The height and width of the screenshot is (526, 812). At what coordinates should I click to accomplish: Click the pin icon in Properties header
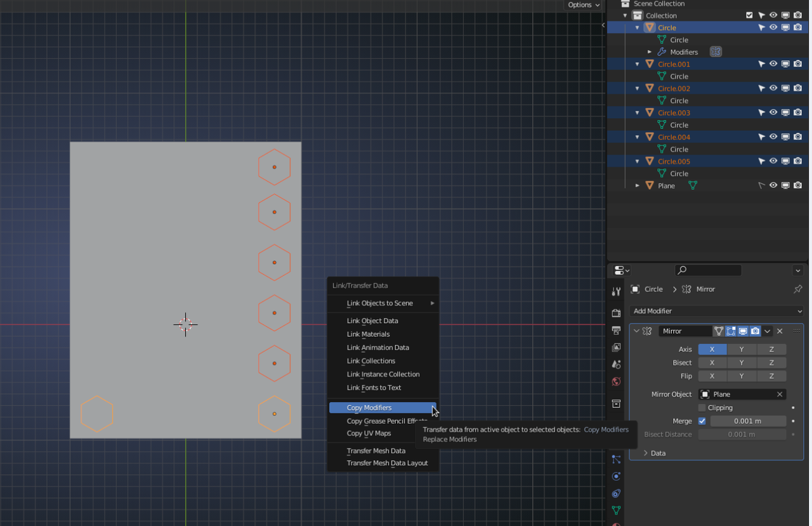coord(797,289)
